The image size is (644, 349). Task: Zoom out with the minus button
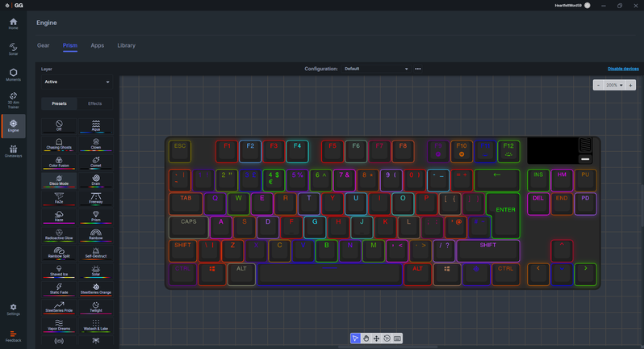[599, 85]
